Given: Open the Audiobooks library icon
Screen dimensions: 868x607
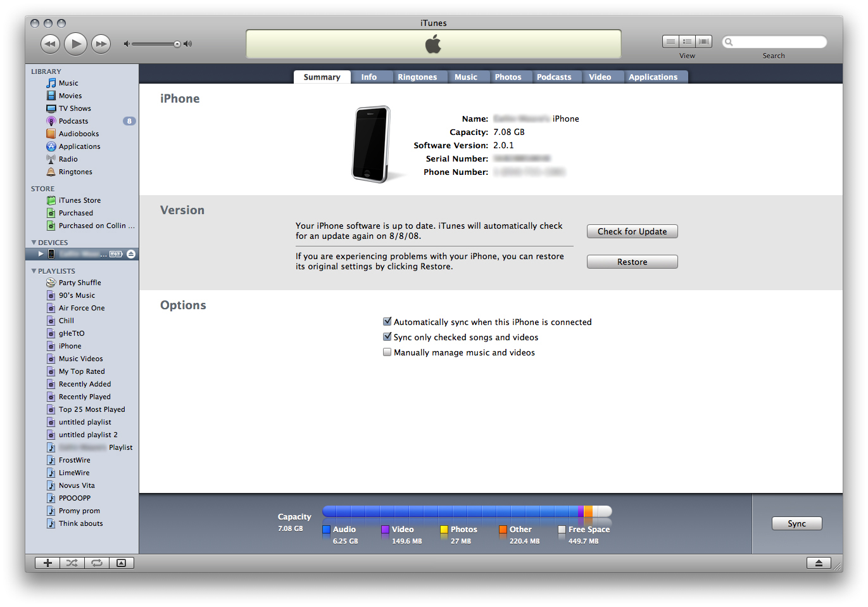Looking at the screenshot, I should point(51,134).
